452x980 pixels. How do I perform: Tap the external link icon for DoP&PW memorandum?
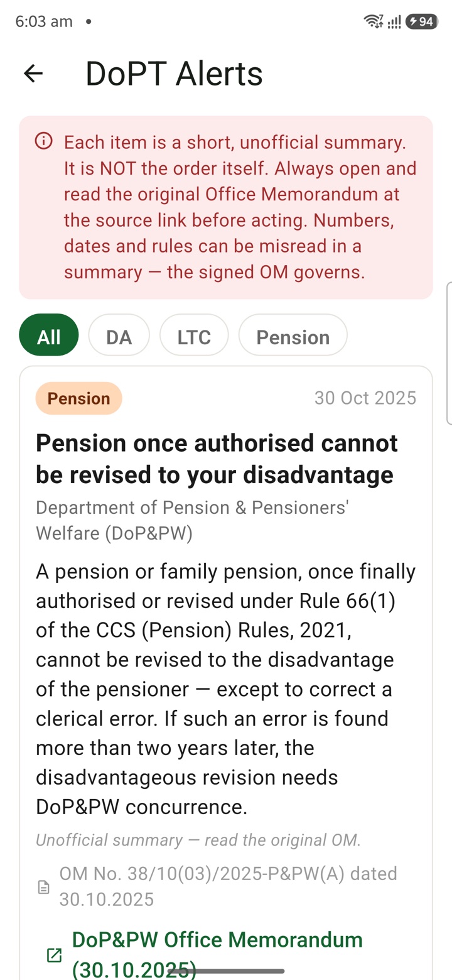55,955
